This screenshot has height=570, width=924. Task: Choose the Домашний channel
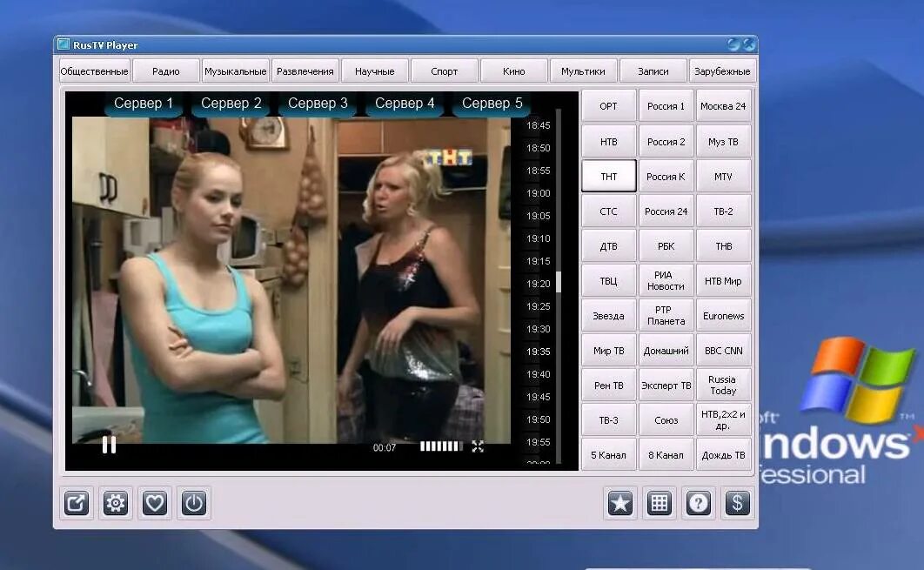click(x=666, y=350)
